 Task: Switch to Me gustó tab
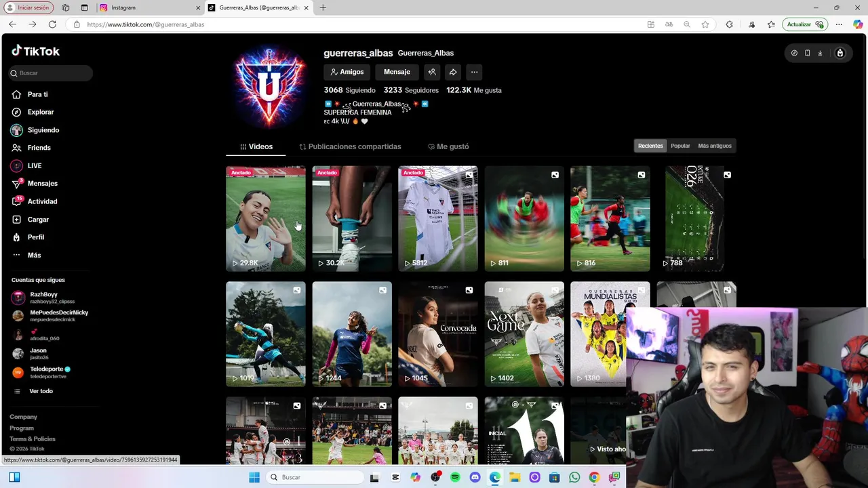(448, 146)
